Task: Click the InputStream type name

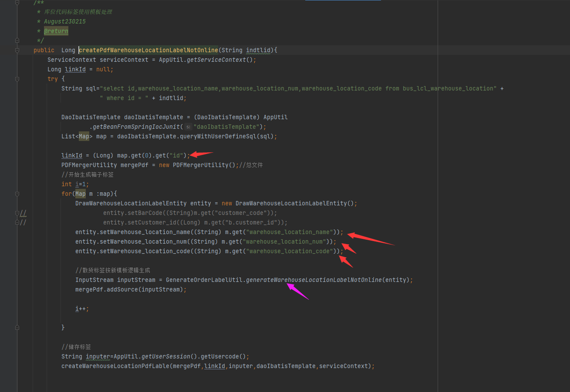Action: (x=94, y=280)
